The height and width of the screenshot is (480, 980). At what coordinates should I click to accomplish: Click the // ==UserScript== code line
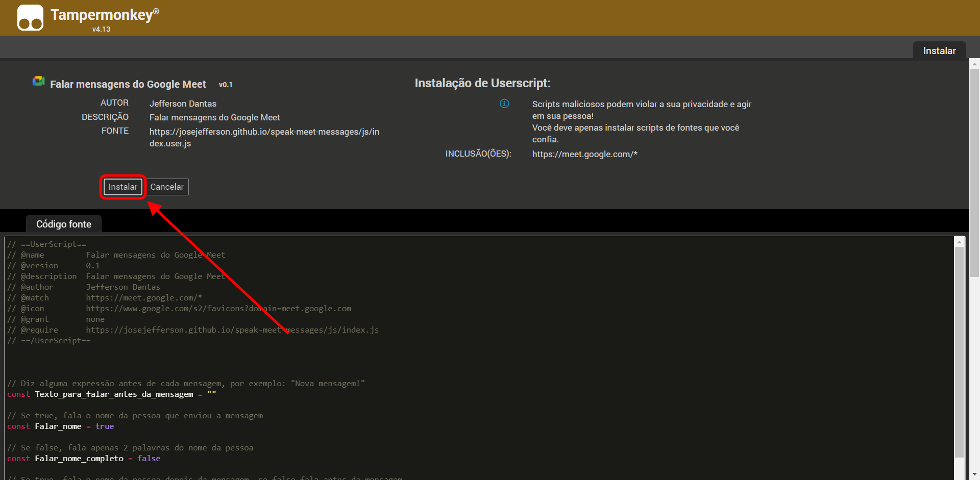(46, 244)
